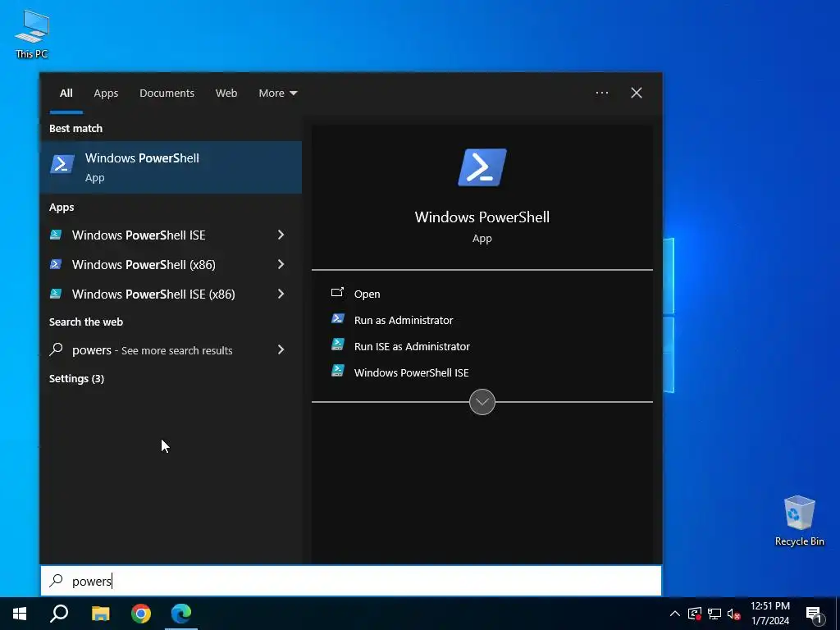Select the This PC desktop icon
The height and width of the screenshot is (630, 840).
tap(32, 34)
